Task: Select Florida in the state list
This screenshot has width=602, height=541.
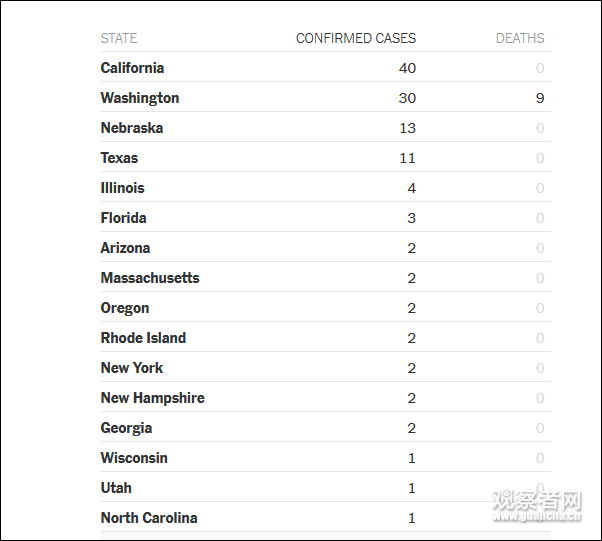Action: click(123, 218)
